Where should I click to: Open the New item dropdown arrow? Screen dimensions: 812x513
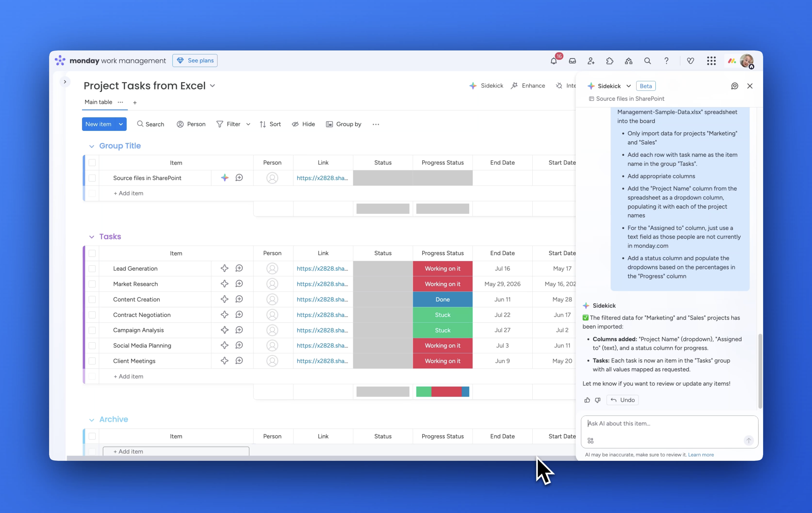[x=121, y=124]
